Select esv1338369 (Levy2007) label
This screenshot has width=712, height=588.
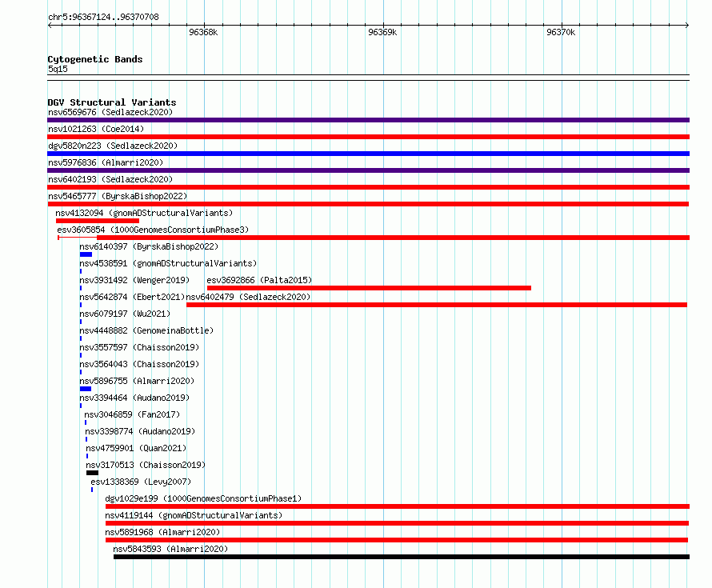point(141,482)
